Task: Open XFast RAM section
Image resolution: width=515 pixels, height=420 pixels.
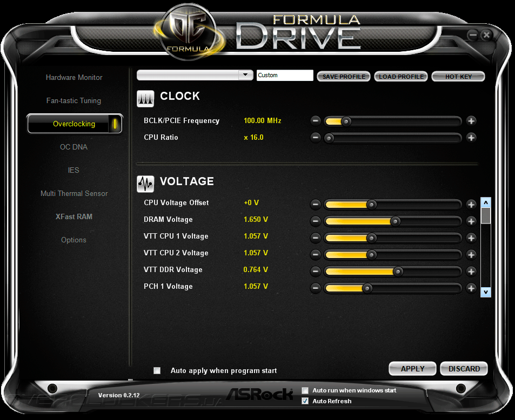Action: [x=74, y=216]
